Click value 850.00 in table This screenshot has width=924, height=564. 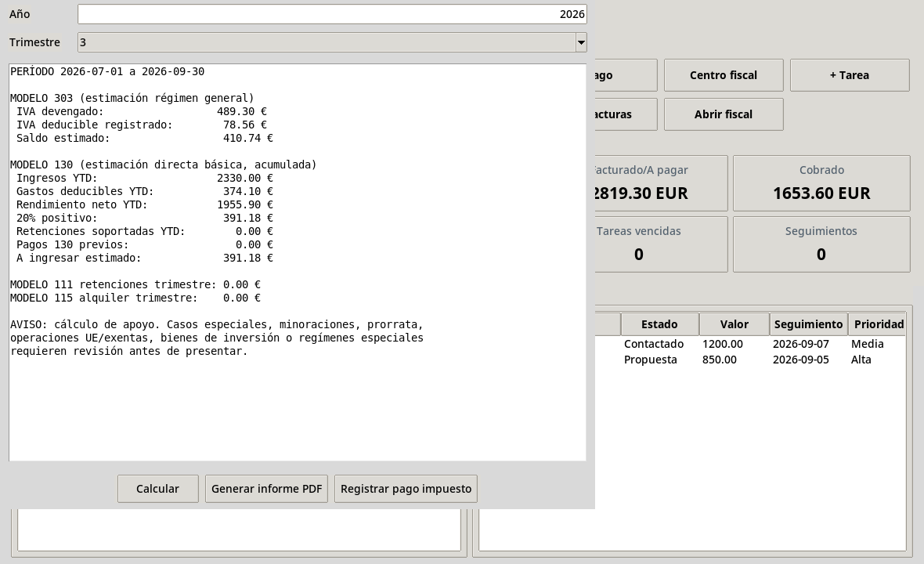tap(720, 360)
